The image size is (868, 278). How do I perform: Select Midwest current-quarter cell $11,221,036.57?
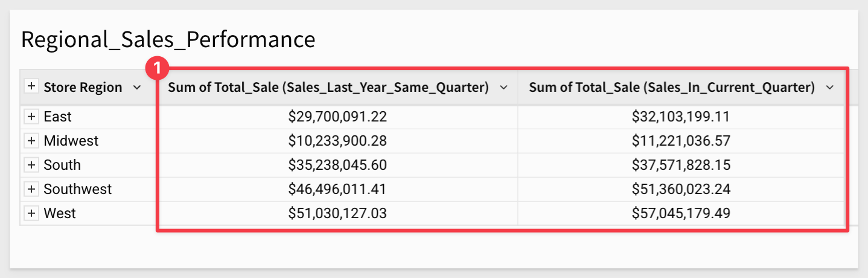pos(681,141)
